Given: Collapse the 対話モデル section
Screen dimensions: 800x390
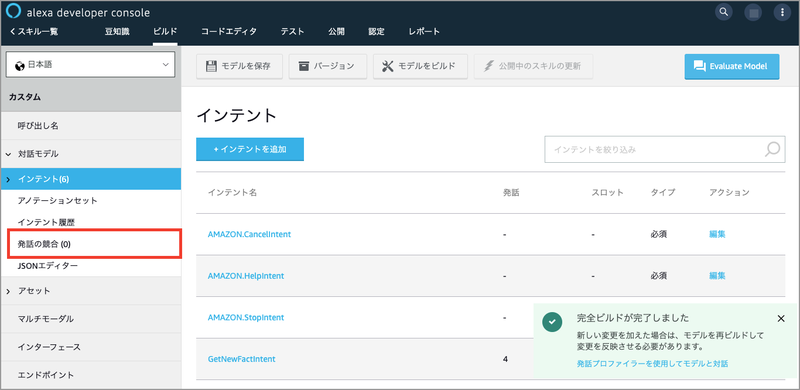Looking at the screenshot, I should (8, 154).
